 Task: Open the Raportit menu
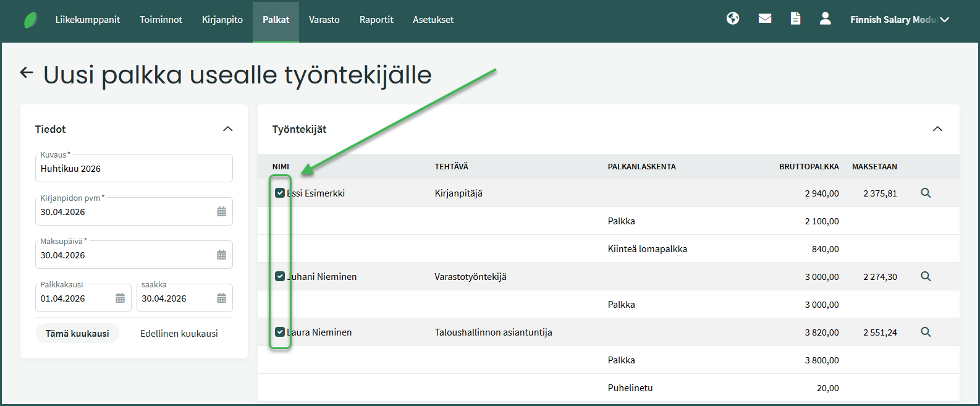point(376,20)
